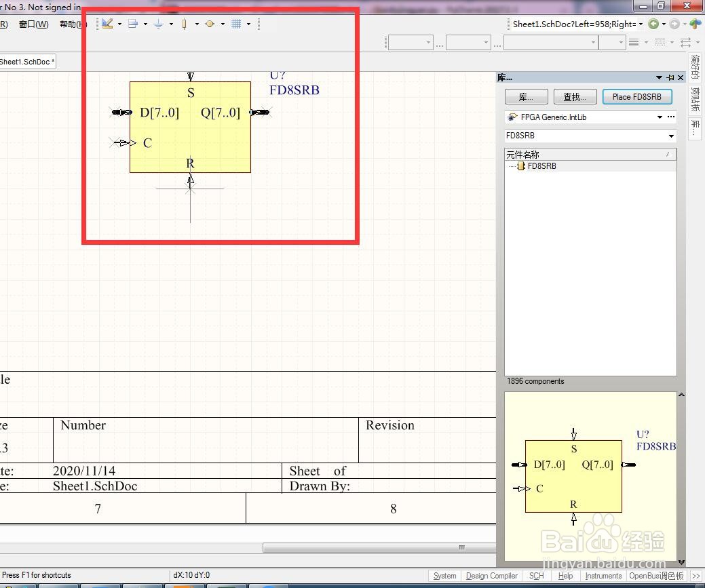Click the status bar >> expand button

[696, 576]
